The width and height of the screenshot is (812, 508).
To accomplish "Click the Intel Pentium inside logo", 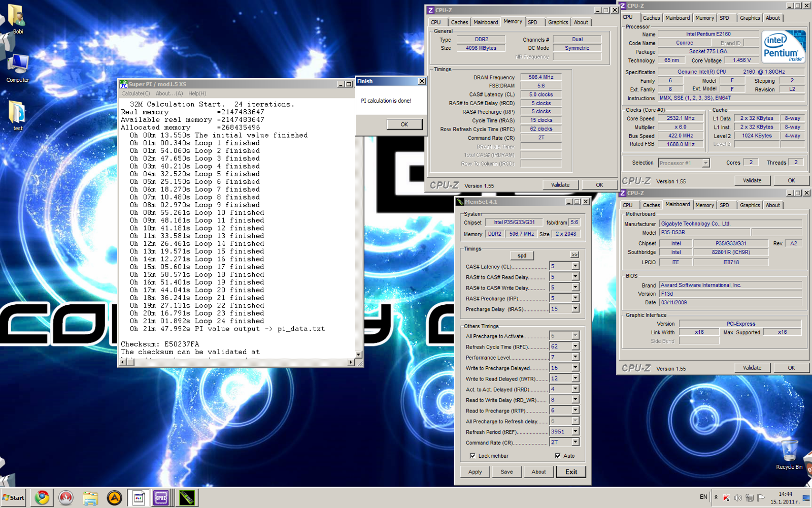I will (784, 47).
